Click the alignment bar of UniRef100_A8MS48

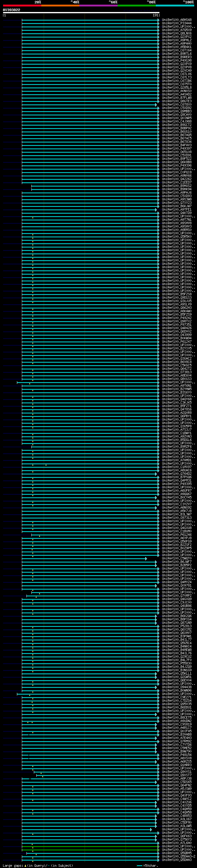[90, 20]
